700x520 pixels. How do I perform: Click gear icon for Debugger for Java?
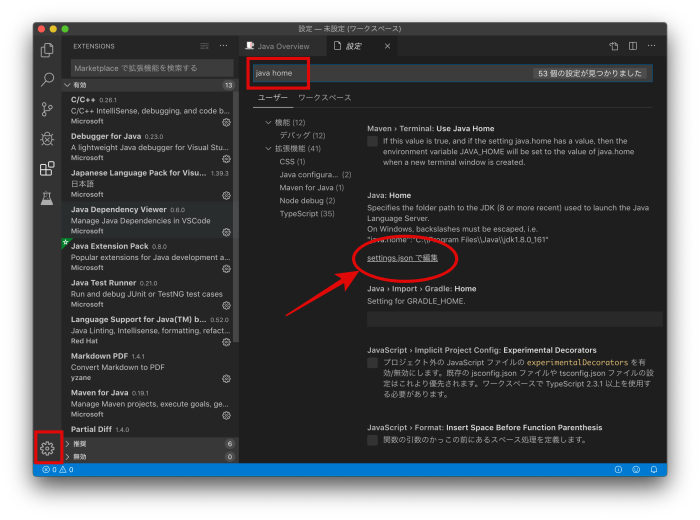pos(226,159)
